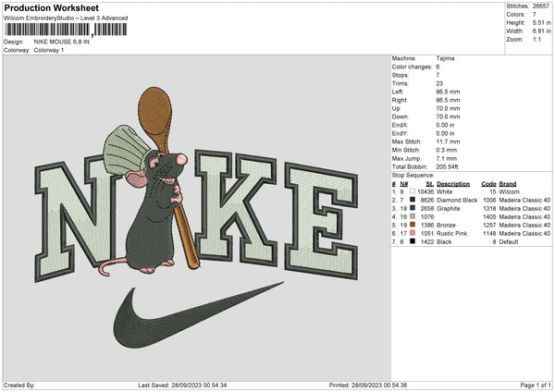Click 'Wilcom EmbroideryStudio – Level 3 Advanced' text

click(66, 18)
